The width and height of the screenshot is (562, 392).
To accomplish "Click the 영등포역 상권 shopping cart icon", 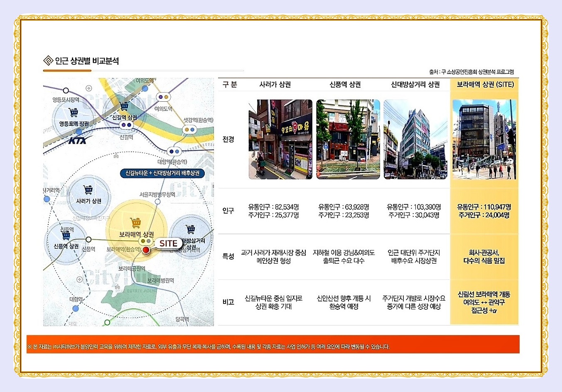I will [74, 112].
